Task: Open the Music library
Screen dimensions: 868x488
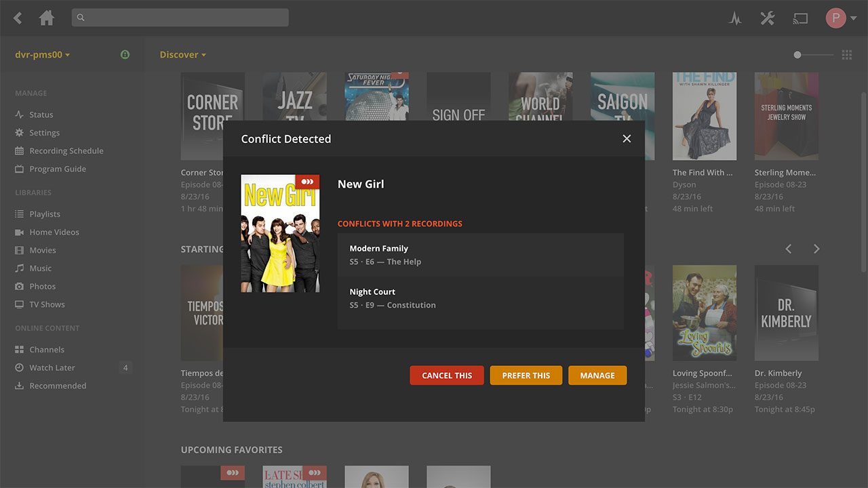Action: pos(41,268)
